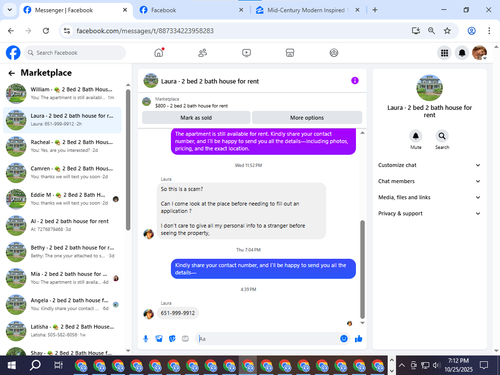Click Laura's phone number message 651-999-9912
This screenshot has width=500, height=375.
tap(178, 313)
